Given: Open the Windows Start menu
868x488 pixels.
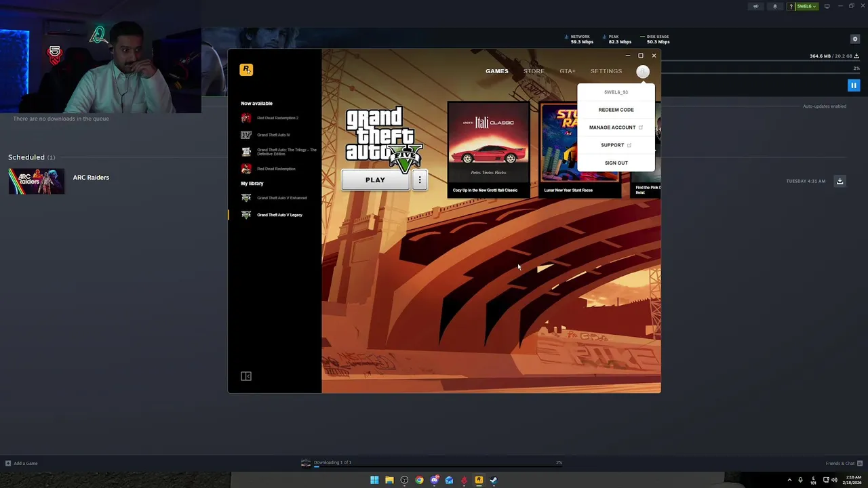Looking at the screenshot, I should (x=374, y=481).
